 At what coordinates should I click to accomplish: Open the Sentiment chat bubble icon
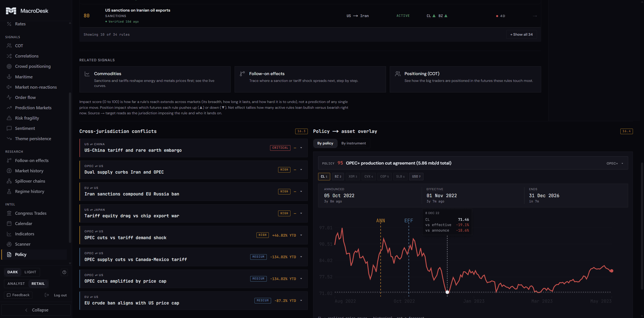point(9,128)
